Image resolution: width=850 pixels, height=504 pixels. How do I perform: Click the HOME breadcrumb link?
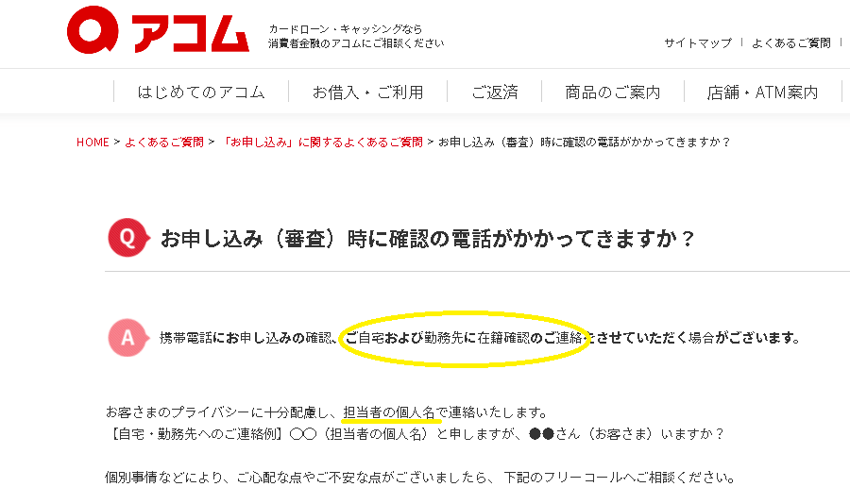pyautogui.click(x=93, y=142)
